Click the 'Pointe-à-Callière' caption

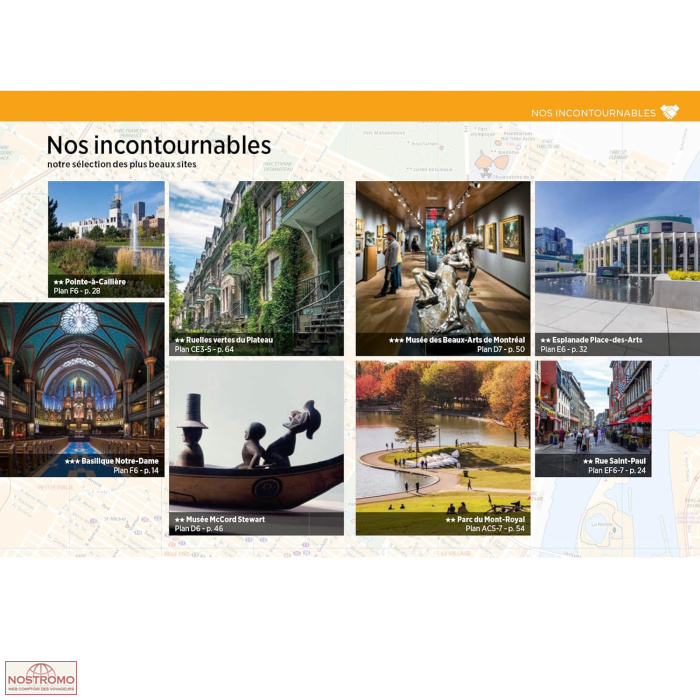pos(95,282)
